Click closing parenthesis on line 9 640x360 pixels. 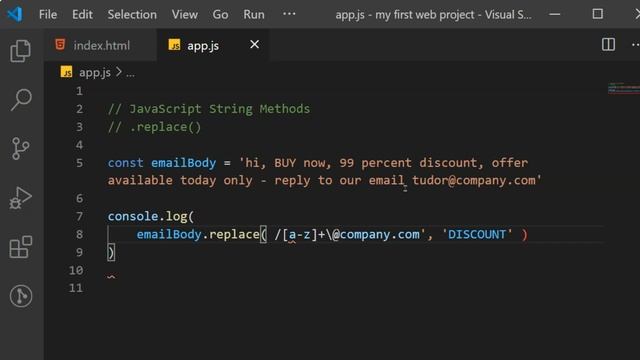pos(111,252)
